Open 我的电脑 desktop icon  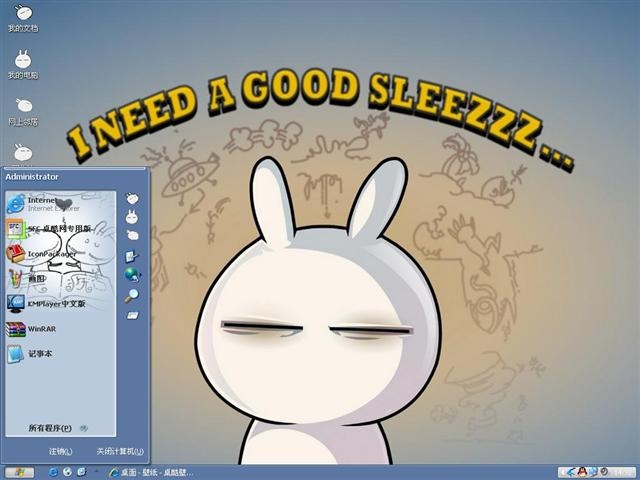click(x=23, y=64)
